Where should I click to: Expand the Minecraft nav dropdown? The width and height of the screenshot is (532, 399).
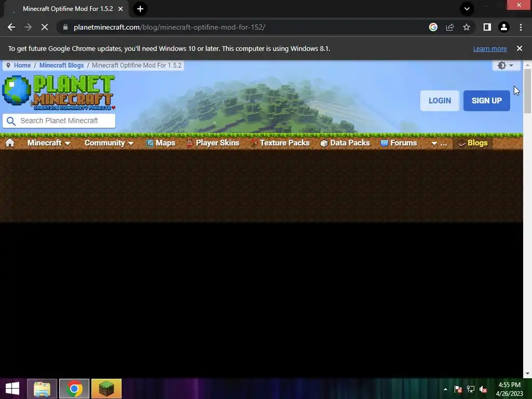tap(48, 143)
